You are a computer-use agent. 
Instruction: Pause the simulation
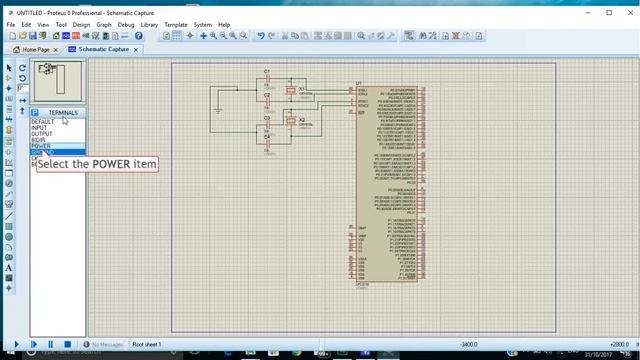point(51,344)
